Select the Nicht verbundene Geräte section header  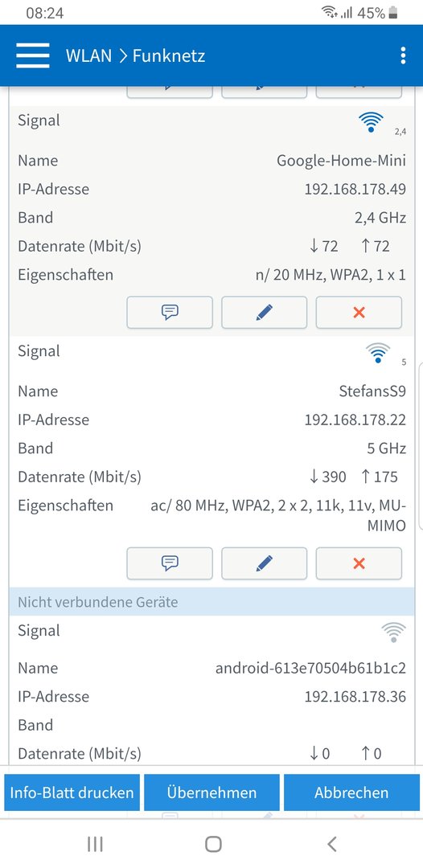click(x=211, y=602)
